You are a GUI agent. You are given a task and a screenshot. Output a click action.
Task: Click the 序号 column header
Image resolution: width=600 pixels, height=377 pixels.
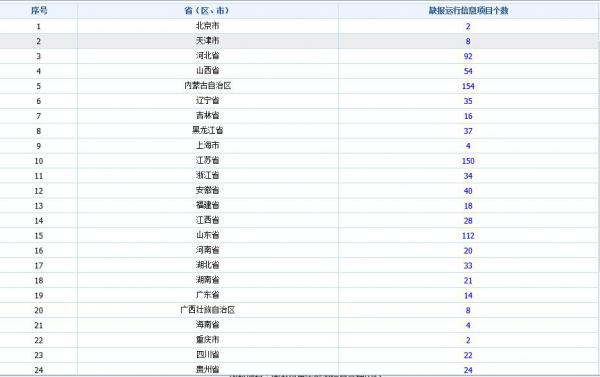pos(39,10)
